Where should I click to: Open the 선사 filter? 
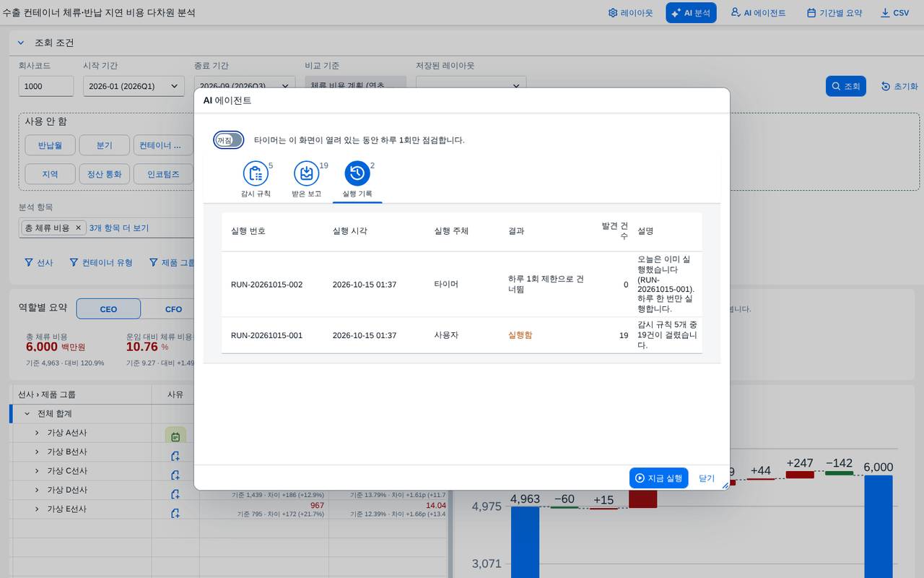39,263
